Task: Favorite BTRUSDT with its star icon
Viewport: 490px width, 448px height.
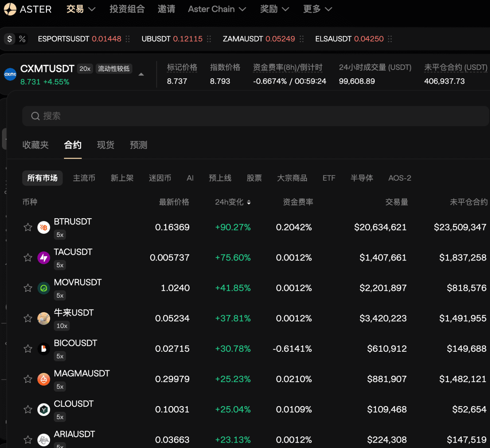Action: 28,227
